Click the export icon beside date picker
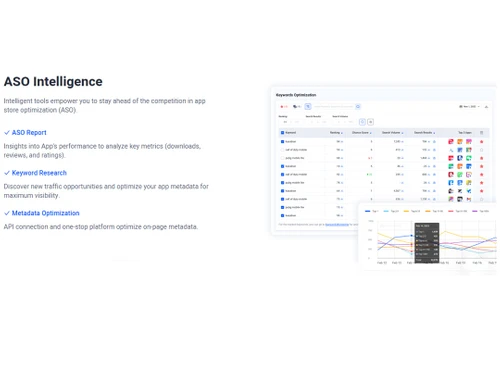This screenshot has height=375, width=500. coord(486,107)
